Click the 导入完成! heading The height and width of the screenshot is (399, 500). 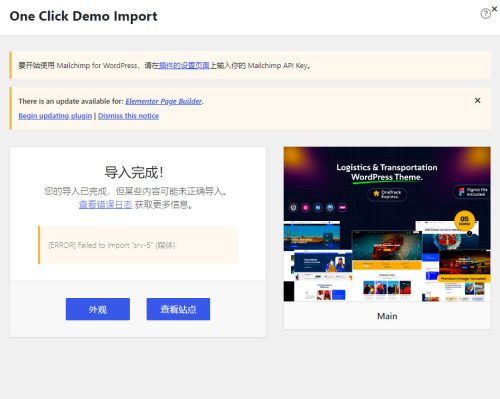tap(133, 172)
